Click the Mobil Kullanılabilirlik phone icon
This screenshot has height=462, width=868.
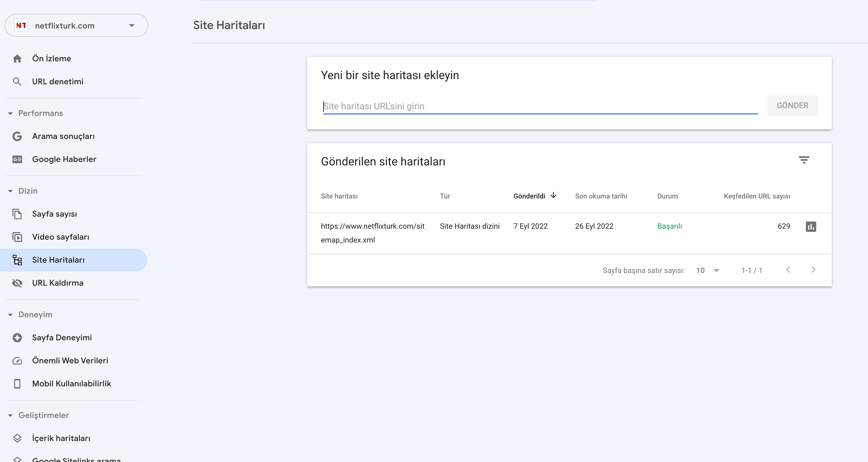(x=17, y=383)
